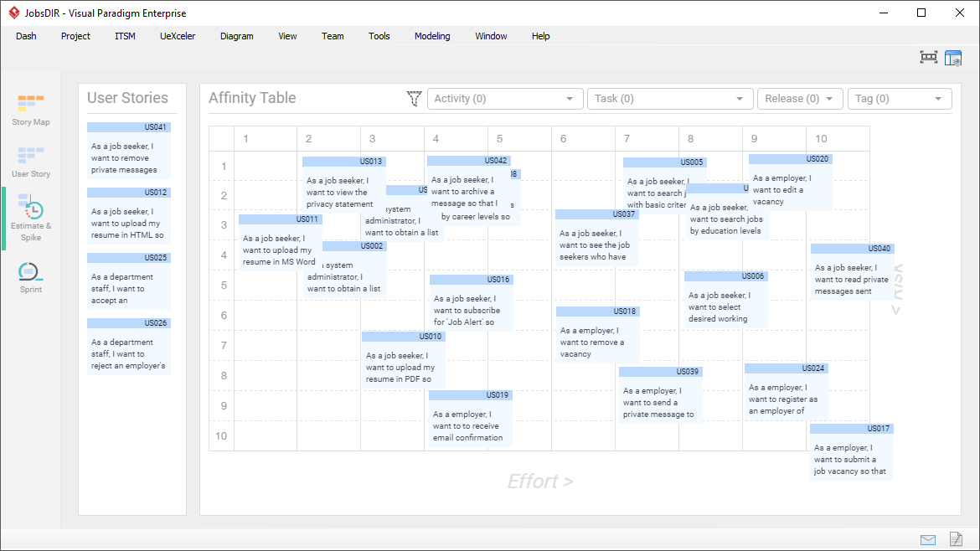Click the mail icon in the status bar
The image size is (980, 551).
coord(927,539)
